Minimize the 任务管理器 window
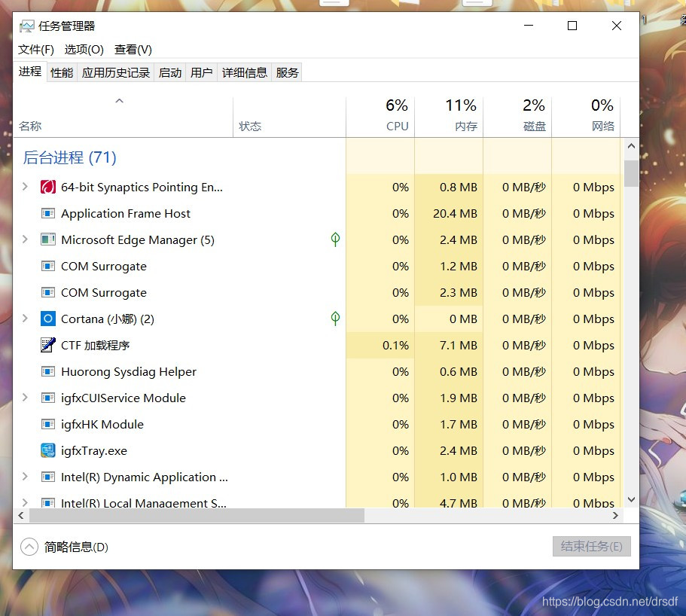Viewport: 686px width, 616px height. 529,26
